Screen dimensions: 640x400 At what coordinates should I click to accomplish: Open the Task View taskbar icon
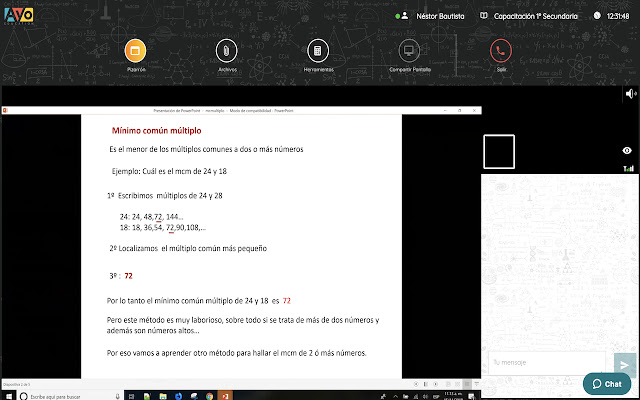click(x=131, y=396)
